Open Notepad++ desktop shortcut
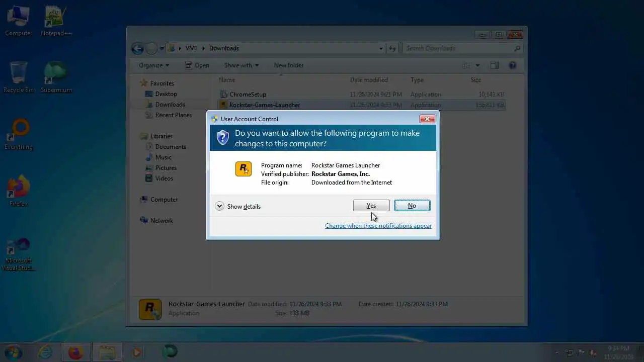 pos(56,21)
